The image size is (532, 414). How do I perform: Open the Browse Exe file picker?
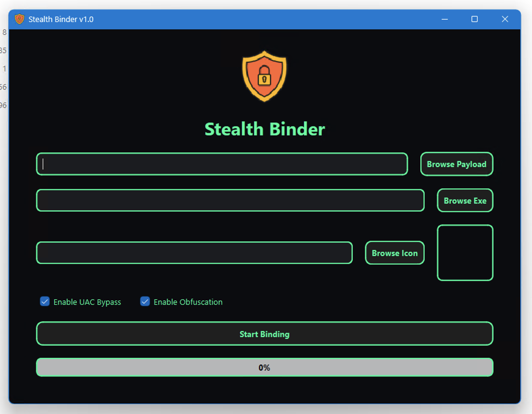(x=465, y=201)
